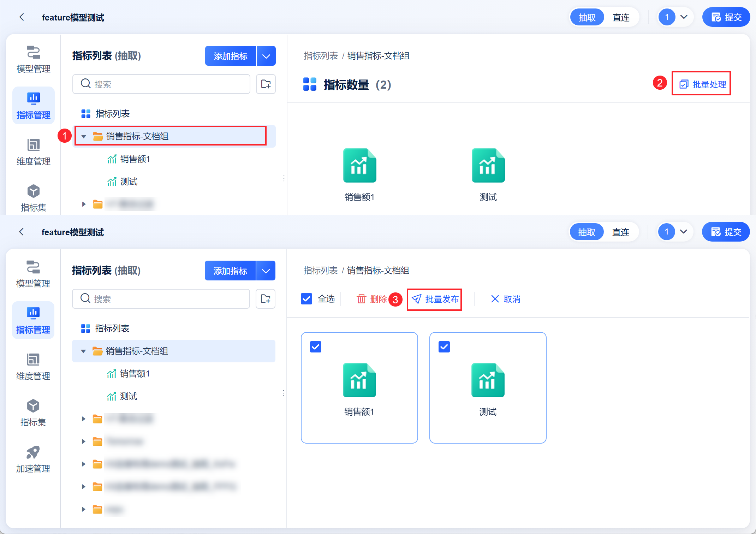Click the 删除 trash icon in batch toolbar

362,299
